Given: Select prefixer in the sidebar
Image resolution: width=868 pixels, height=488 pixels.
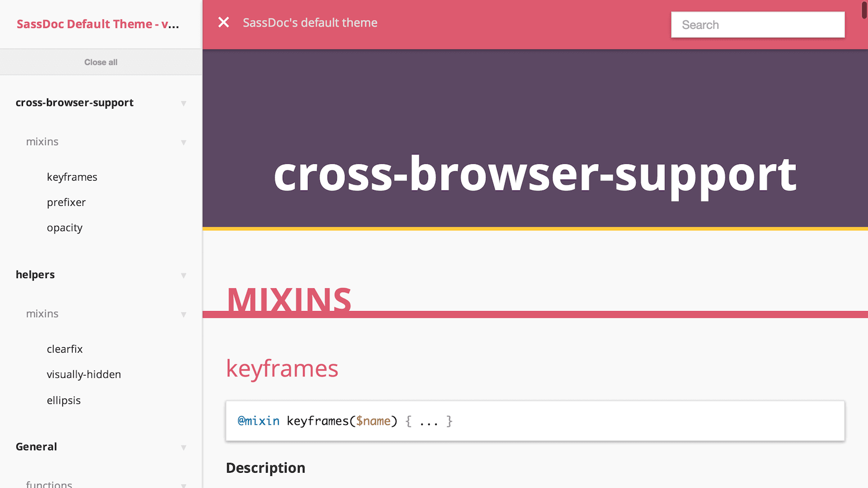Looking at the screenshot, I should coord(66,202).
